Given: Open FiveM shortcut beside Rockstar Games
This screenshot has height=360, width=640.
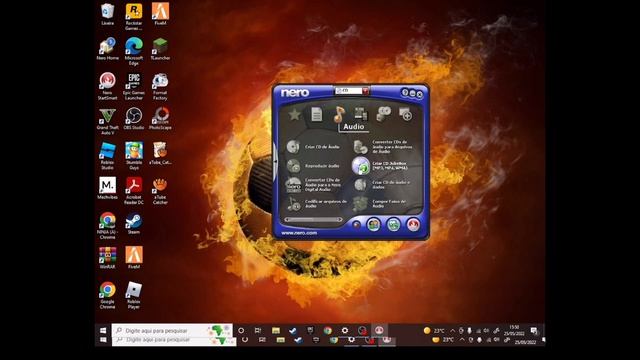Looking at the screenshot, I should [160, 14].
